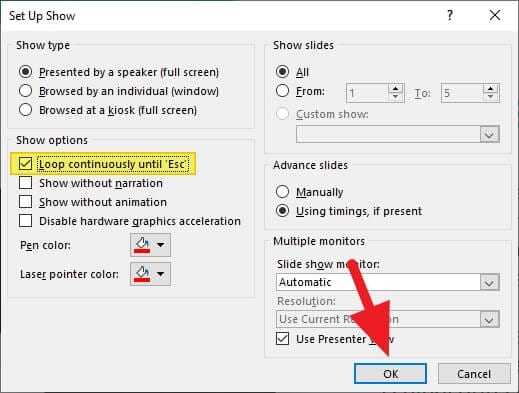Uncheck Loop continuously until 'Esc'

click(25, 164)
